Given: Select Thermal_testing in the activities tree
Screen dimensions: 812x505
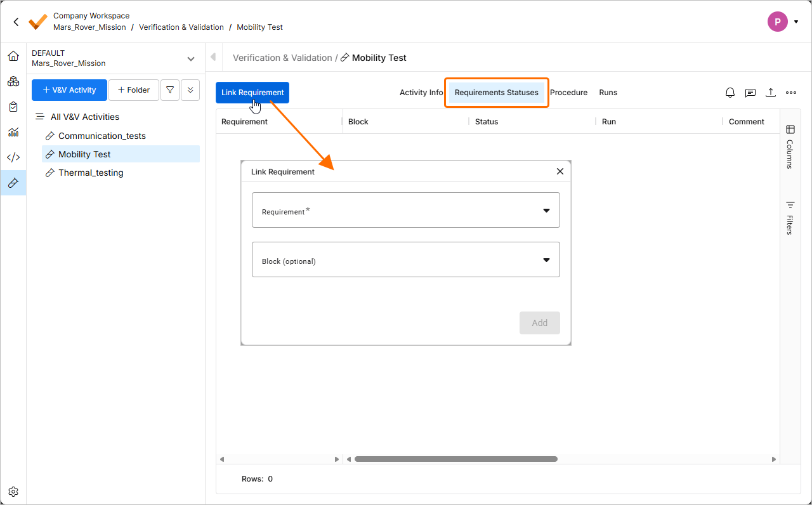Looking at the screenshot, I should point(91,173).
